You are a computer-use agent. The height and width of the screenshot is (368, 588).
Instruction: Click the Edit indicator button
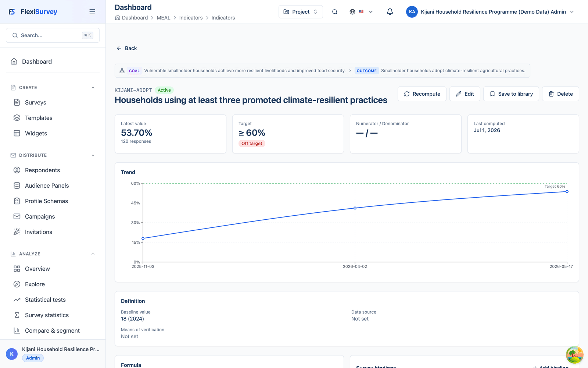tap(465, 94)
